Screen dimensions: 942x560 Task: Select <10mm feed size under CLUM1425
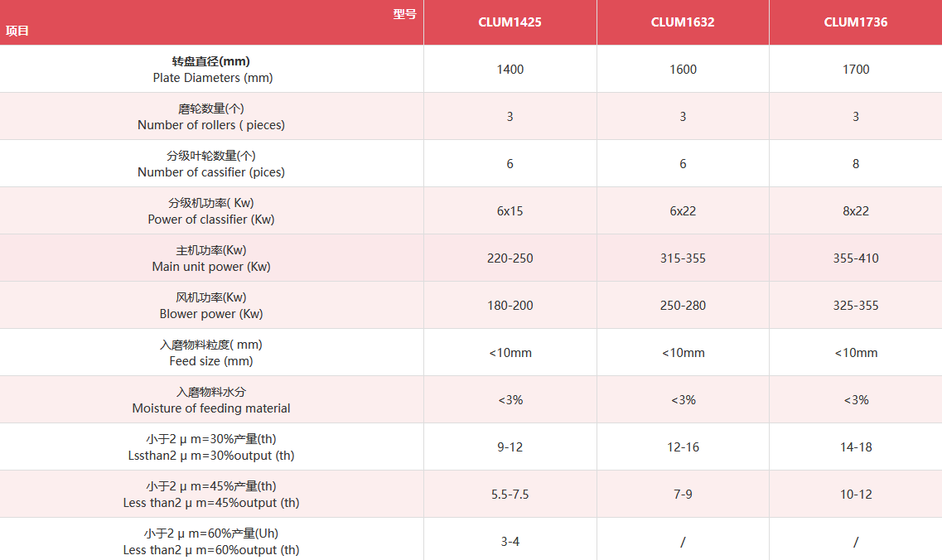click(510, 353)
